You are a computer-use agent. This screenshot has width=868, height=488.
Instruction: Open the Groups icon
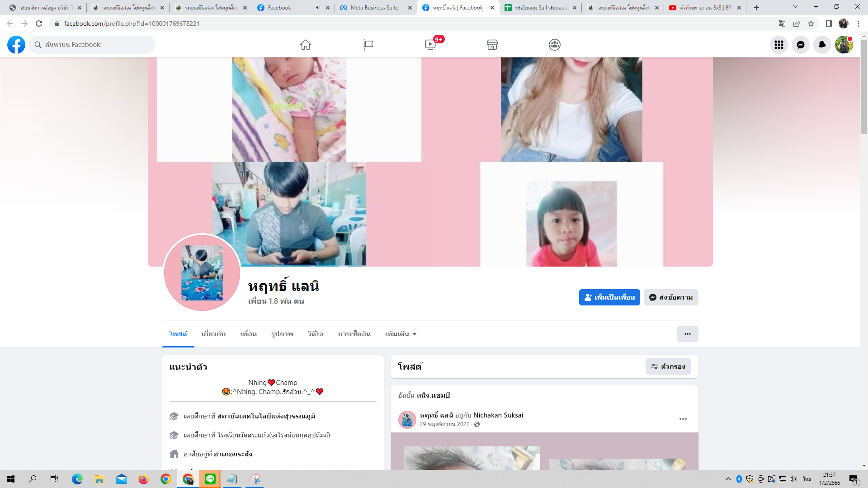pos(555,45)
